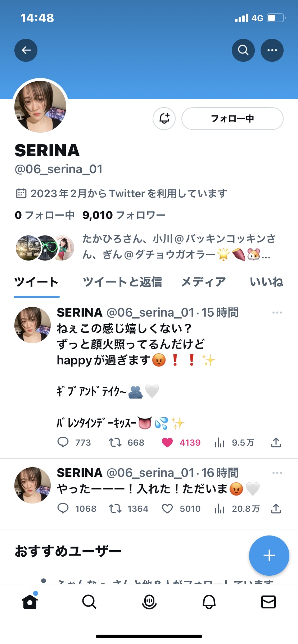Expand more options on the 15-hour-old tweet
Viewport: 298px width, 644px height.
pyautogui.click(x=277, y=313)
